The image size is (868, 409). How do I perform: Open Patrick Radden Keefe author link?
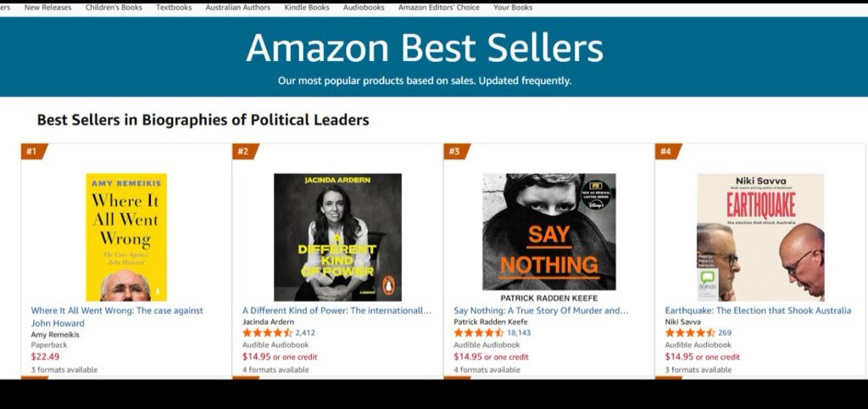point(491,322)
